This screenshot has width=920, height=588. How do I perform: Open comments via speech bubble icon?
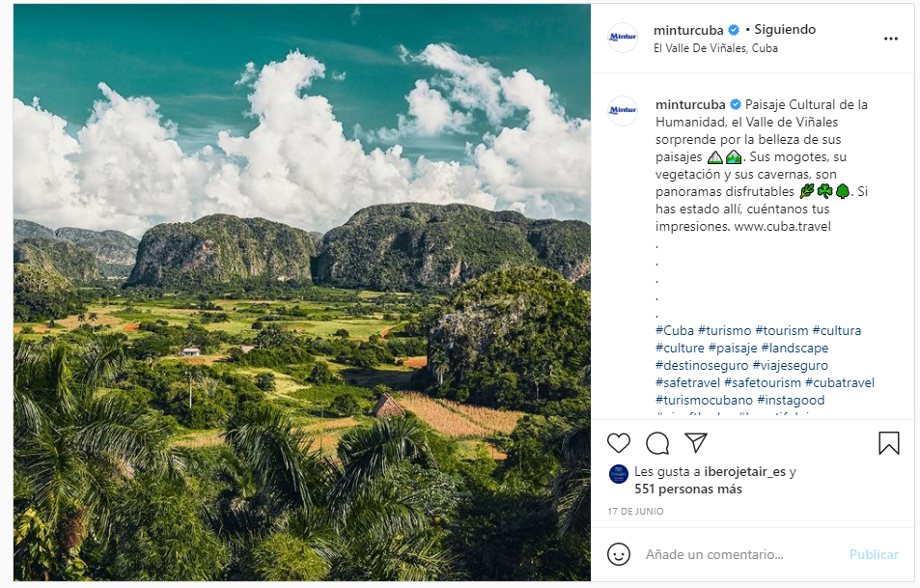tap(657, 443)
